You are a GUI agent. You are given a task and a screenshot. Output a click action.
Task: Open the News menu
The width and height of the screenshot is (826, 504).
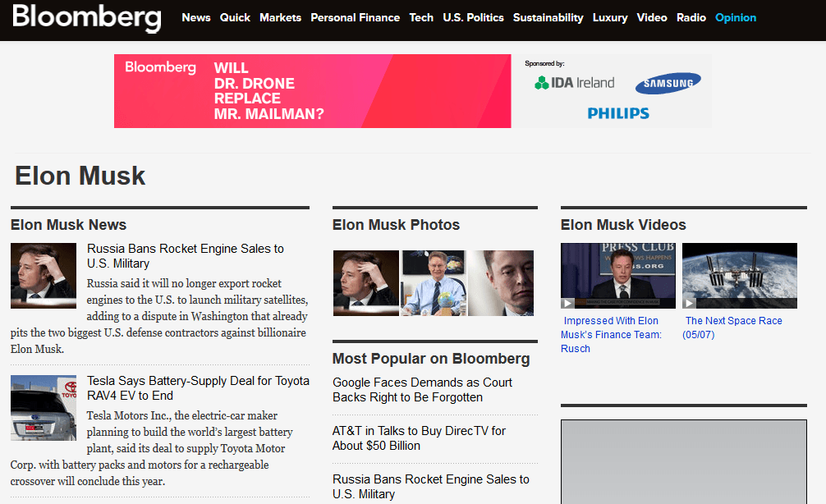click(196, 17)
